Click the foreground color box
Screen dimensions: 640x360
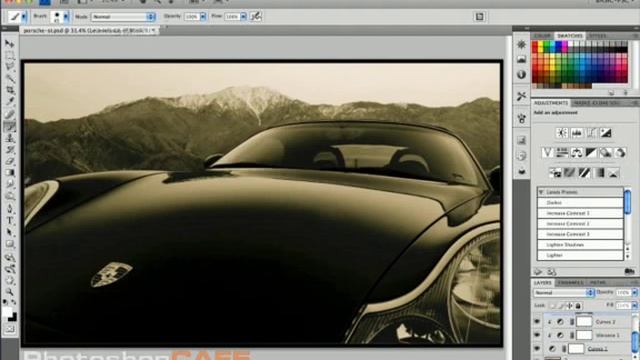(7, 312)
